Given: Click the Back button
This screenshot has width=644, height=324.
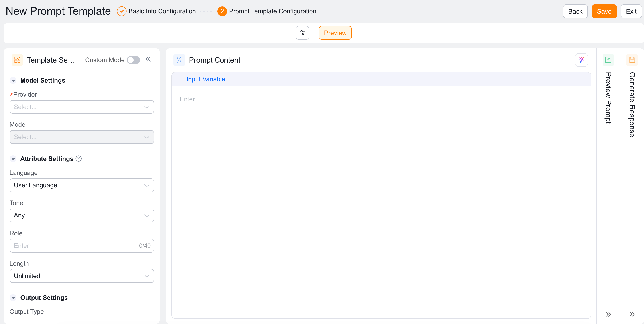Looking at the screenshot, I should pyautogui.click(x=575, y=11).
